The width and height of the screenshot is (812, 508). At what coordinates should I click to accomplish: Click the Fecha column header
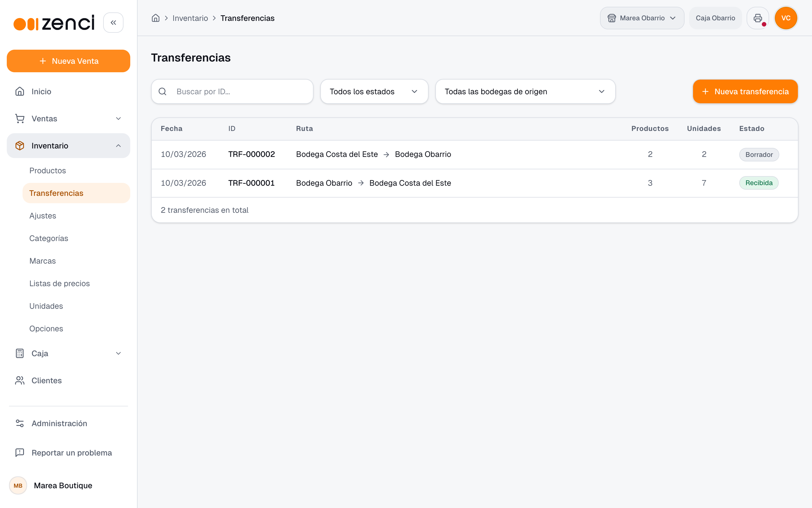point(171,129)
